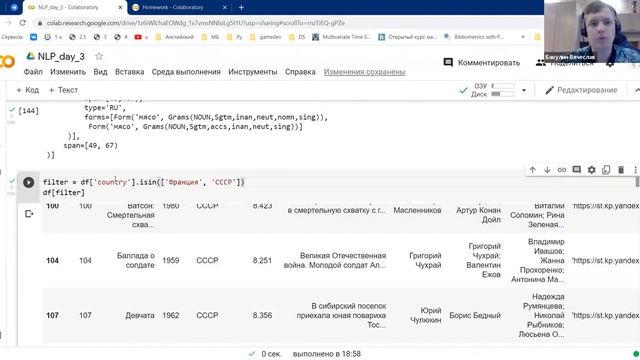Open the Сервисы apps shortcut
The image size is (640, 360).
(x=12, y=37)
